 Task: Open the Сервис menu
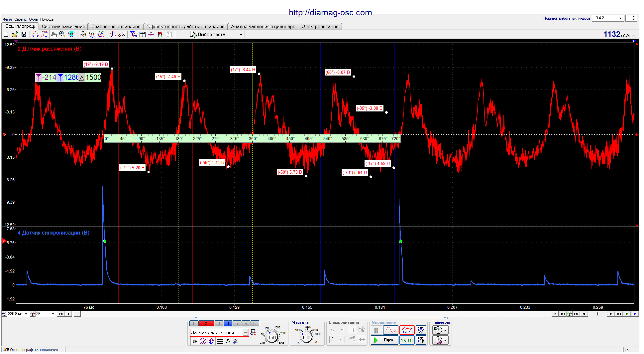pyautogui.click(x=21, y=19)
